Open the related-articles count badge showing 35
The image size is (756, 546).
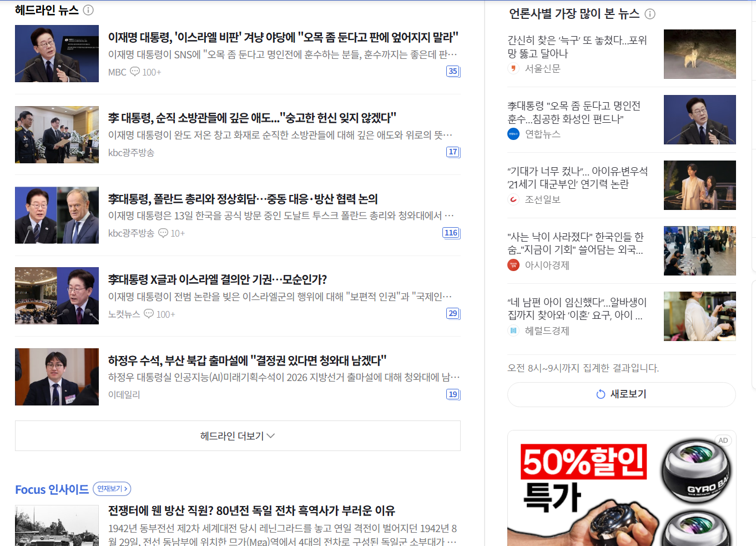point(453,71)
